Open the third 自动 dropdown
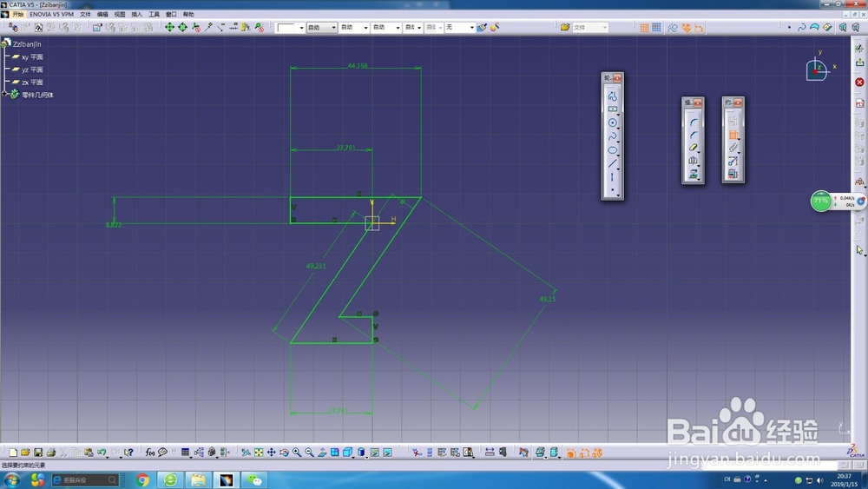This screenshot has height=489, width=868. [x=386, y=27]
